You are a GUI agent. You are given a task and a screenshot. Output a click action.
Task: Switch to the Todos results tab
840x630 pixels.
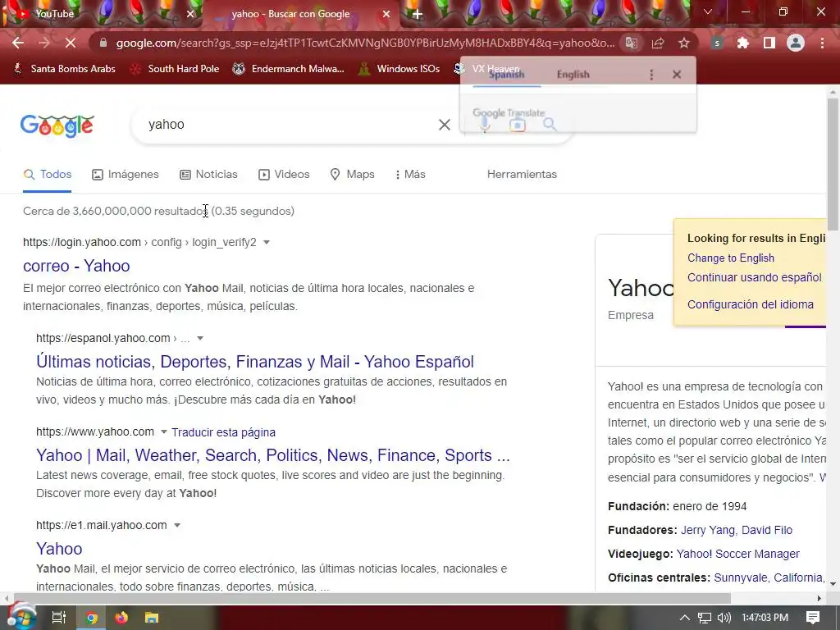coord(48,174)
